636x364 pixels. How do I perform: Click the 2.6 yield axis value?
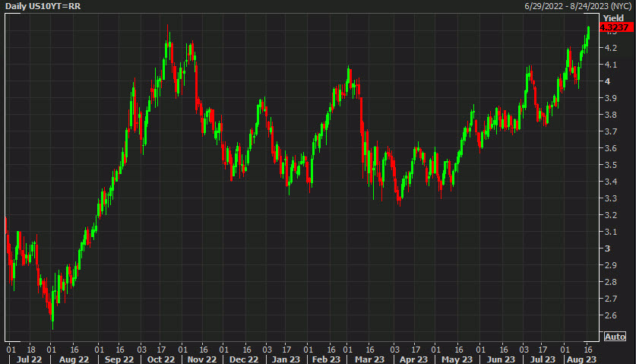pos(610,315)
